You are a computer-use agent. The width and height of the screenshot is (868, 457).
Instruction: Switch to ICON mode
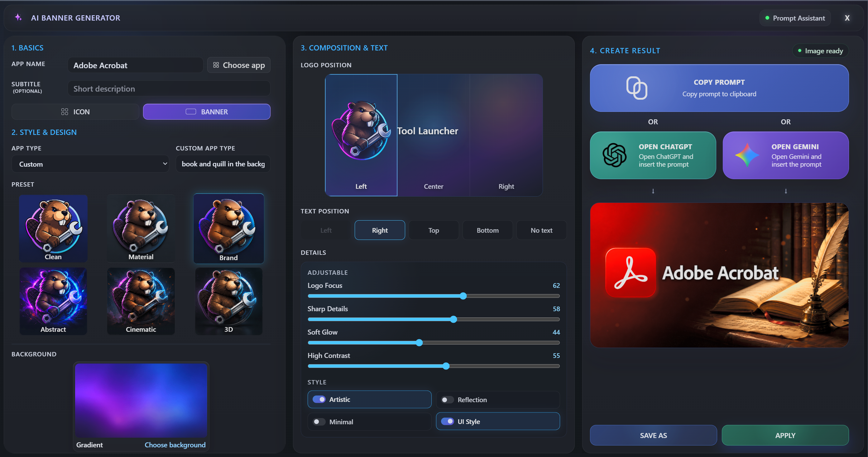pos(75,112)
